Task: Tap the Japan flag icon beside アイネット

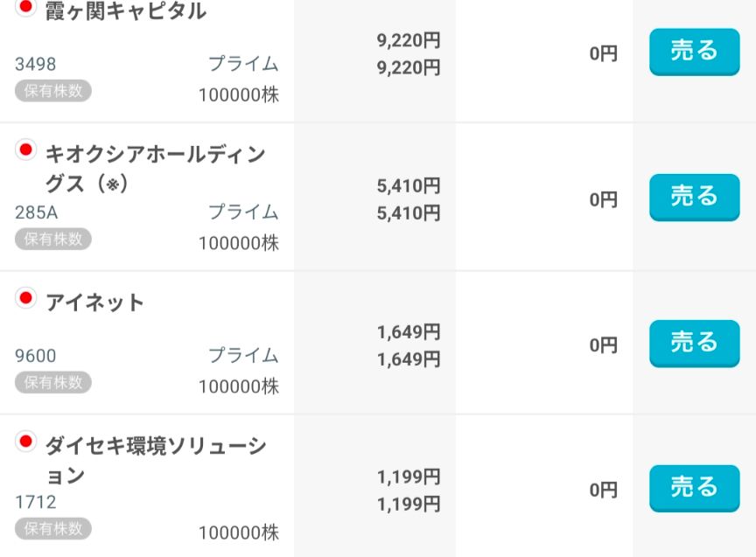Action: coord(25,298)
